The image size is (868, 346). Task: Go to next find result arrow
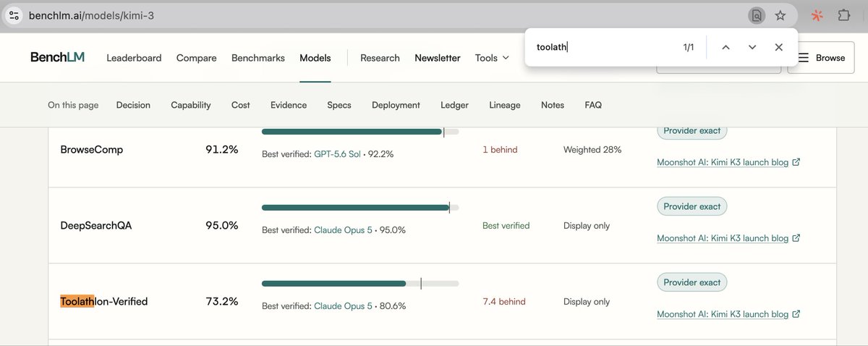tap(752, 47)
